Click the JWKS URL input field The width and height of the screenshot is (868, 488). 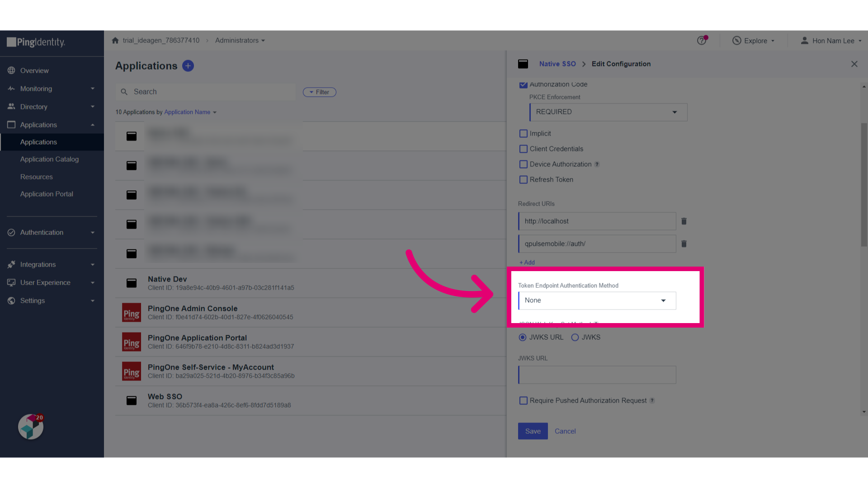(597, 375)
